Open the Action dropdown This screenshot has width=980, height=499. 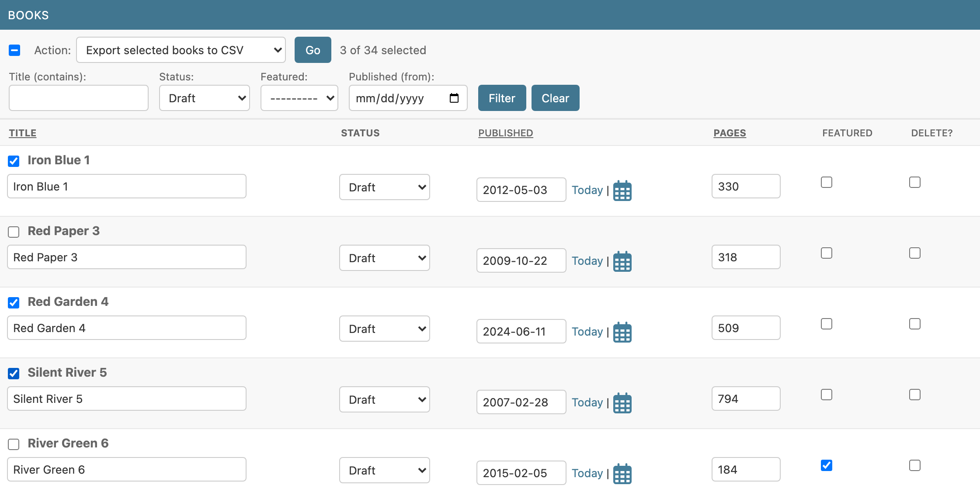[x=181, y=50]
